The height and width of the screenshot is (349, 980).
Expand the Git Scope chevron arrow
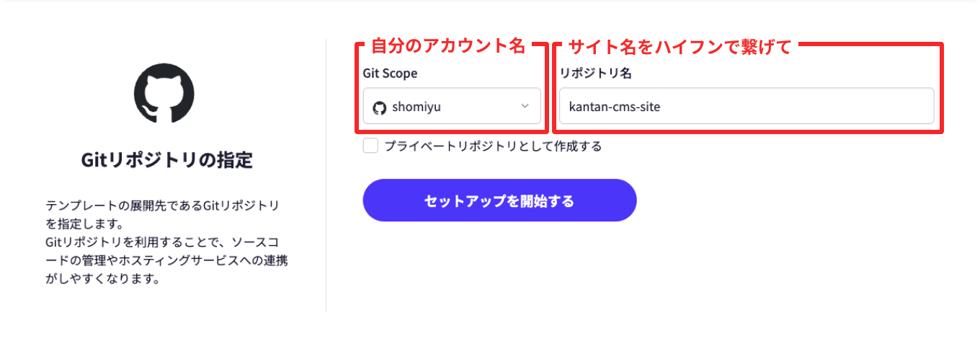pos(525,107)
